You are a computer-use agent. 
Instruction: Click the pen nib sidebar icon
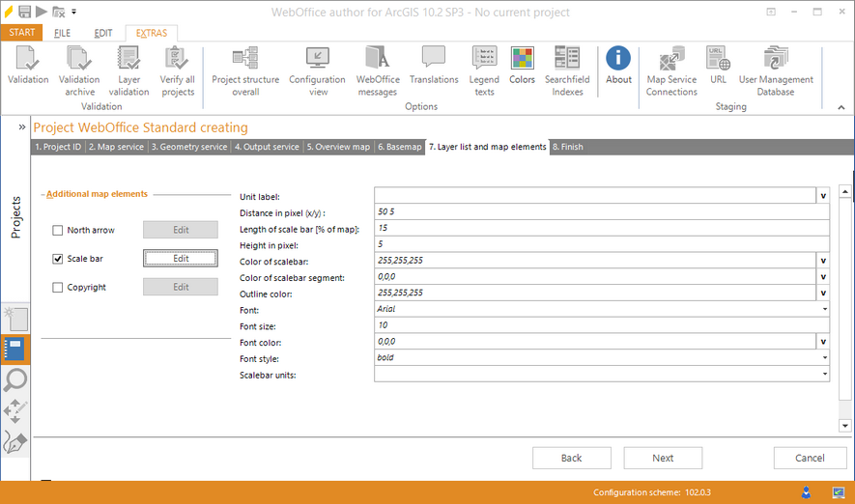tap(15, 442)
